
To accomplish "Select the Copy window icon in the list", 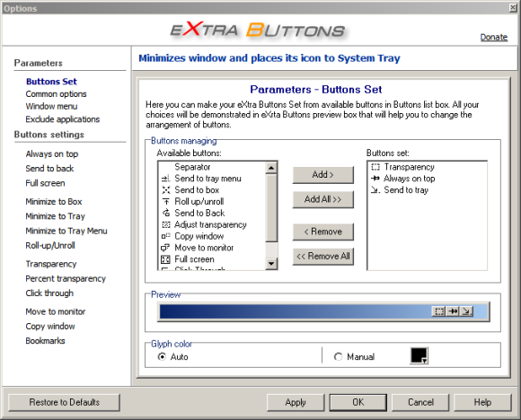I will 166,236.
